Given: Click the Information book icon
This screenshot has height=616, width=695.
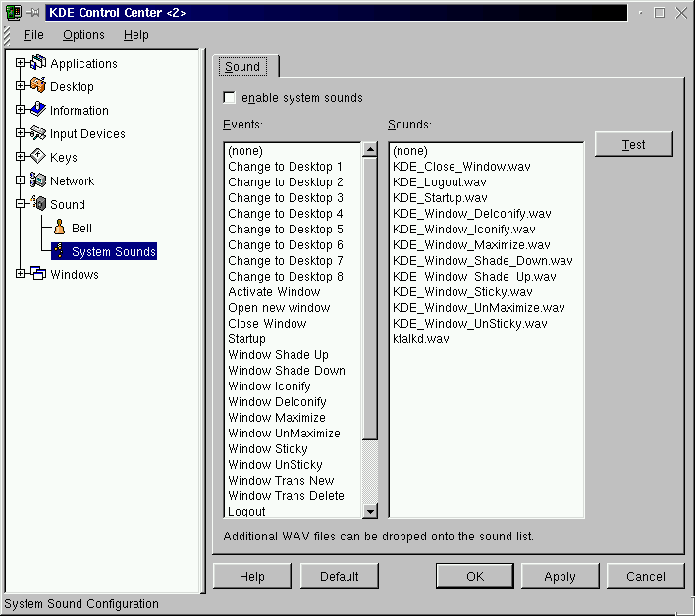Looking at the screenshot, I should coord(38,110).
